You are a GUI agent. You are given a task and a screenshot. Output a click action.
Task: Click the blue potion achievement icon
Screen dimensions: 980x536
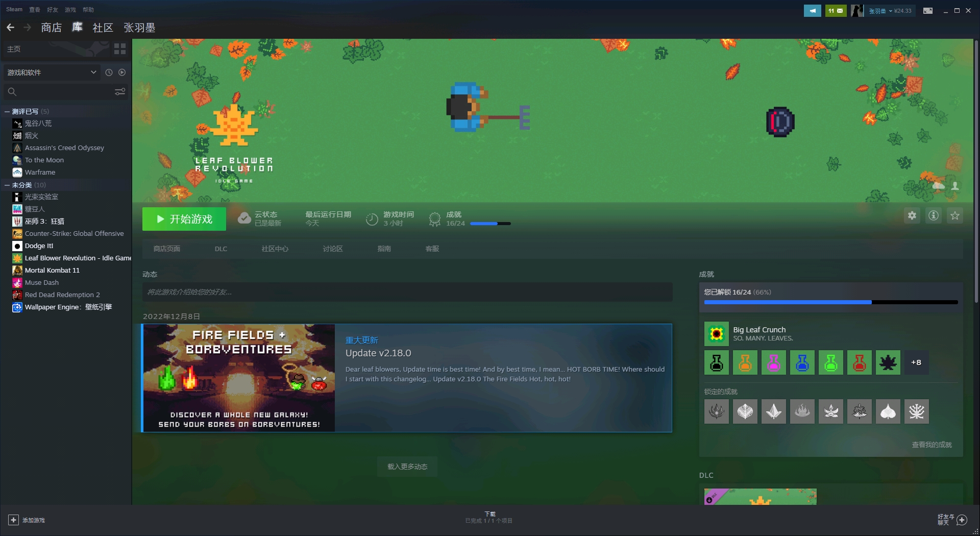coord(802,362)
